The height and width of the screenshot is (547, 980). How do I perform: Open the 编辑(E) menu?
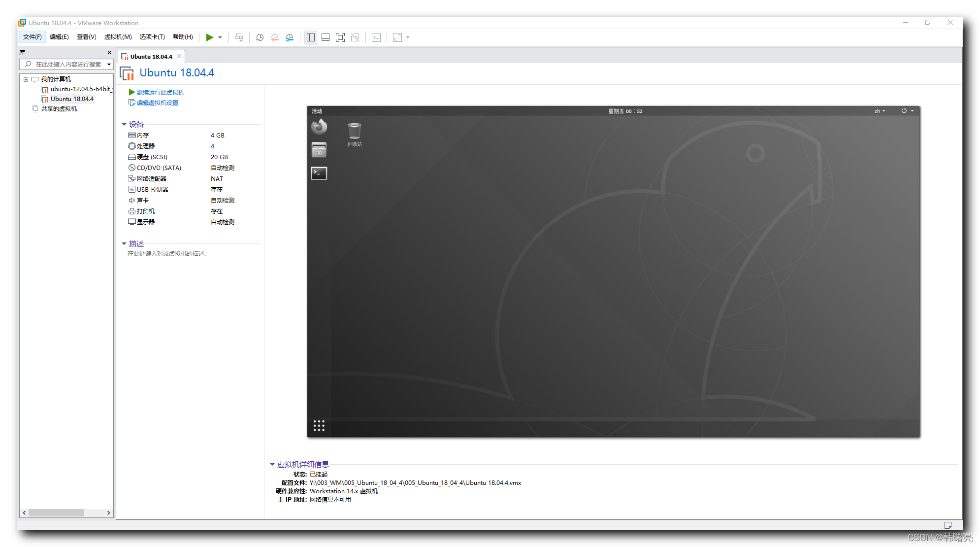pyautogui.click(x=59, y=37)
